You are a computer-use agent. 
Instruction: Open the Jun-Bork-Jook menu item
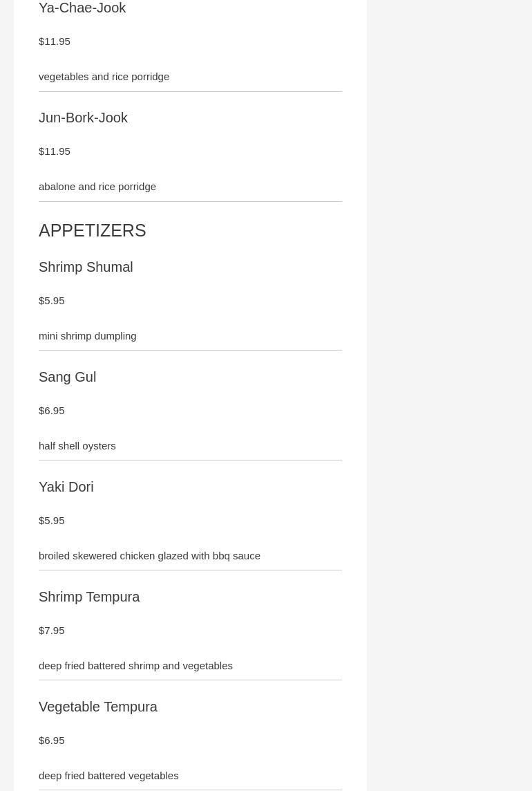pyautogui.click(x=83, y=118)
